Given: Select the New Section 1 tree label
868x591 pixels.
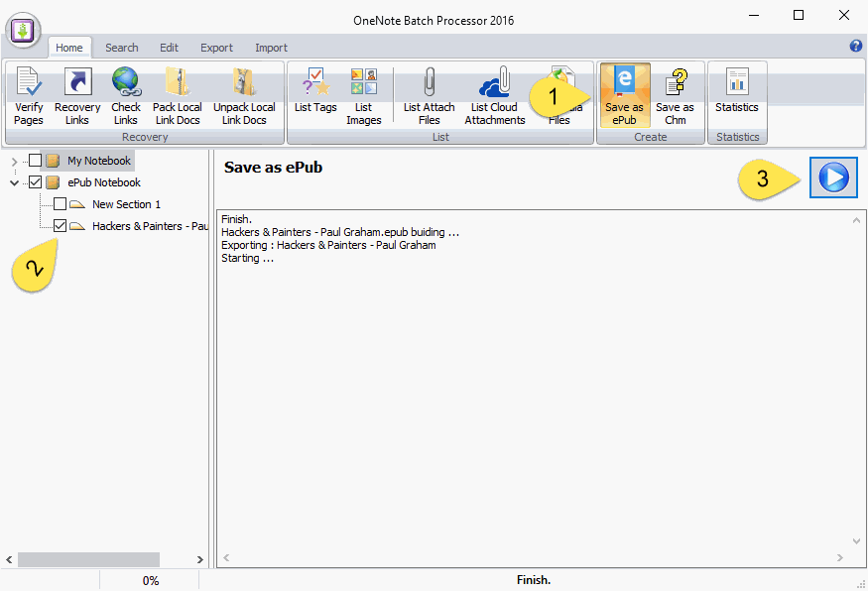Looking at the screenshot, I should pos(126,204).
